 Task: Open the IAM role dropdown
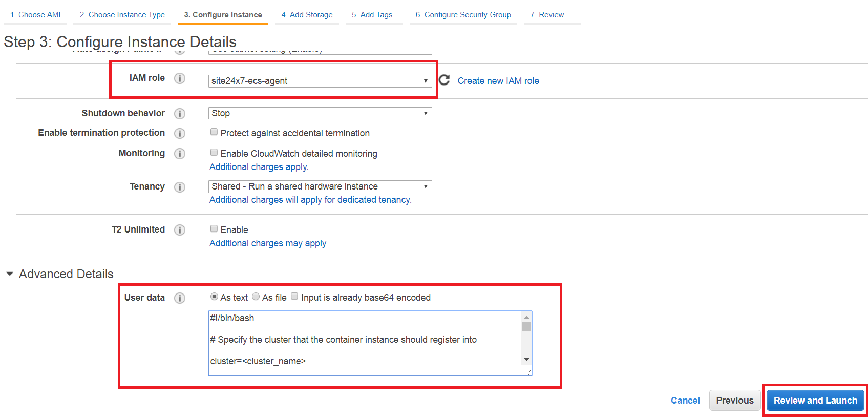tap(320, 81)
